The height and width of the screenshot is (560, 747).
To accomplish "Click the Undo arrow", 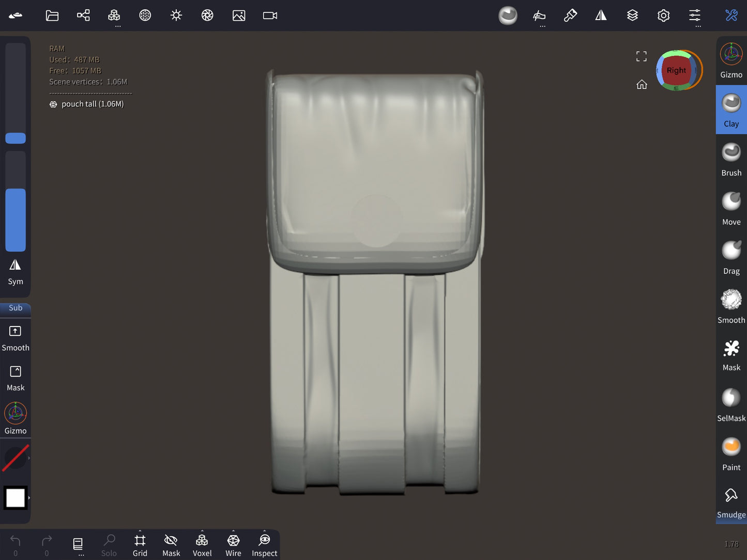I will (16, 545).
